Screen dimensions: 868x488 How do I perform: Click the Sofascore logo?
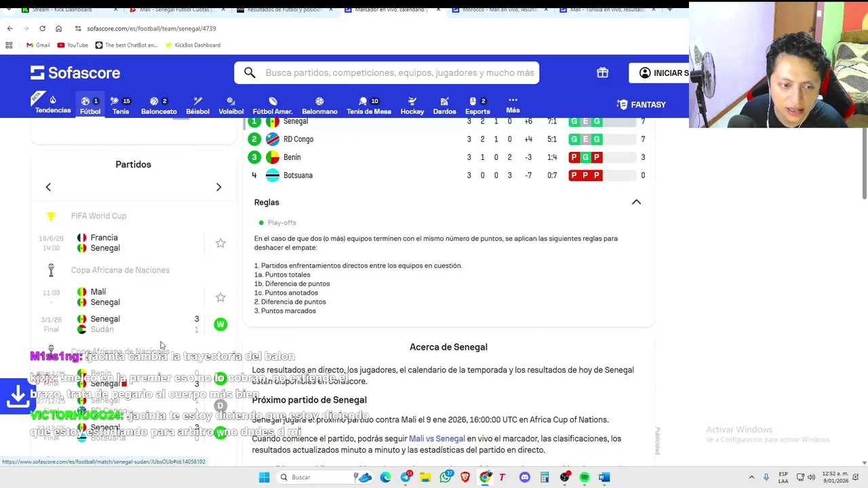tap(75, 73)
